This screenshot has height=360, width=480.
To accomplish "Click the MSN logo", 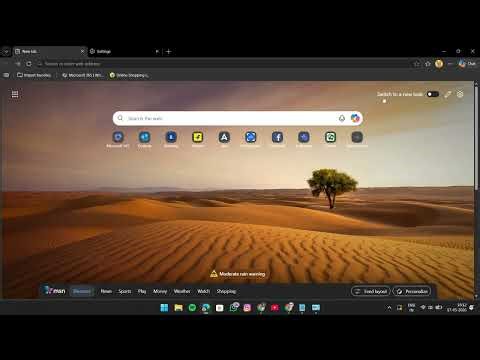I will [x=56, y=291].
